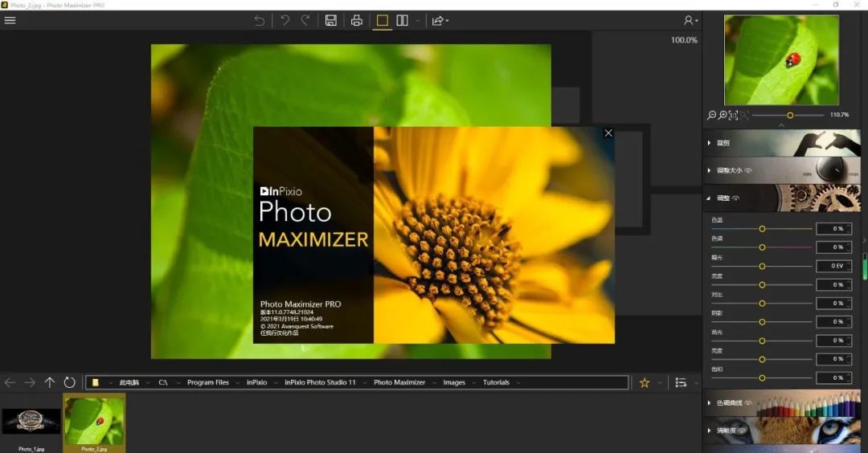The image size is (868, 453).
Task: Open view mode dropdown arrow in toolbar
Action: click(417, 21)
